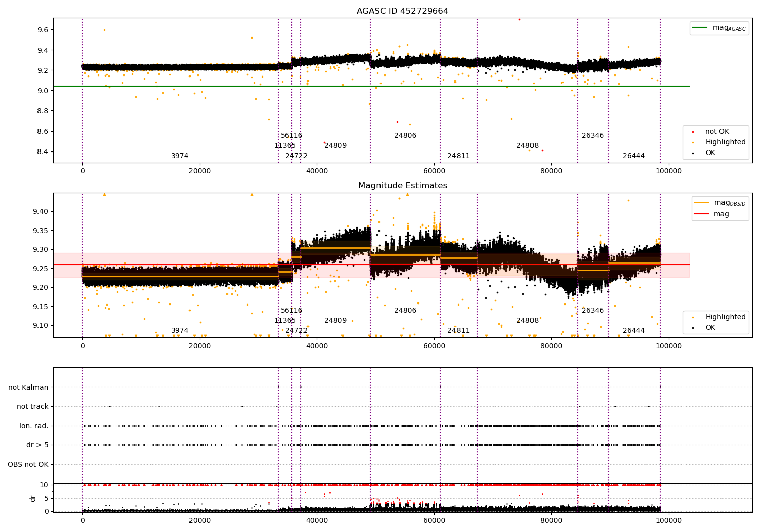This screenshot has height=532, width=760.
Task: Click the rotated 'dr' y-axis label
Action: pos(33,498)
